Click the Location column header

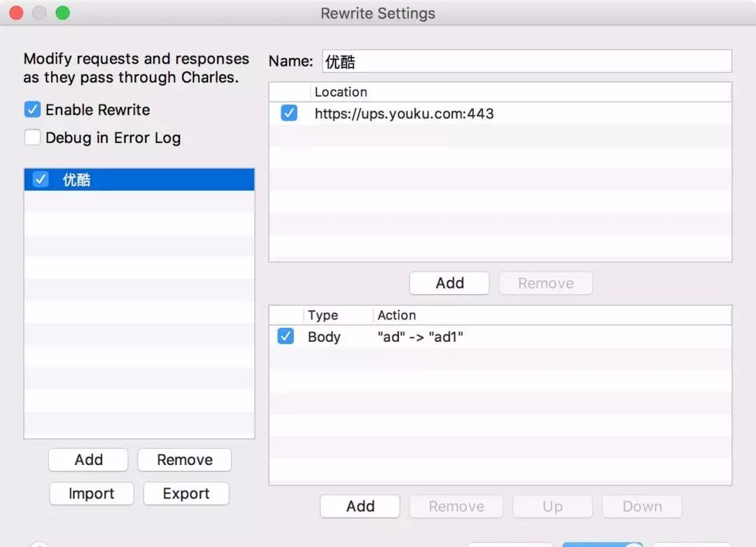tap(521, 92)
